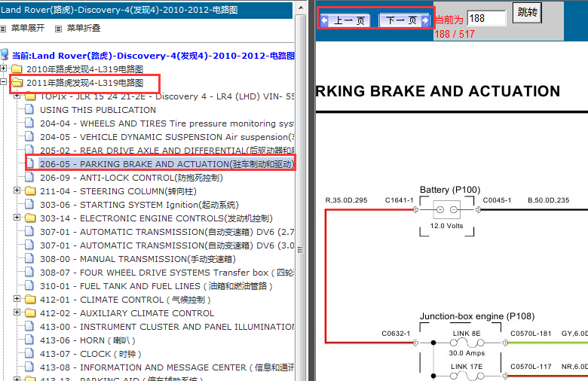588x381 pixels.
Task: Open 307-01 AUTOMATIC TRANSMISSION DV6 (2.7 document
Action: point(167,232)
